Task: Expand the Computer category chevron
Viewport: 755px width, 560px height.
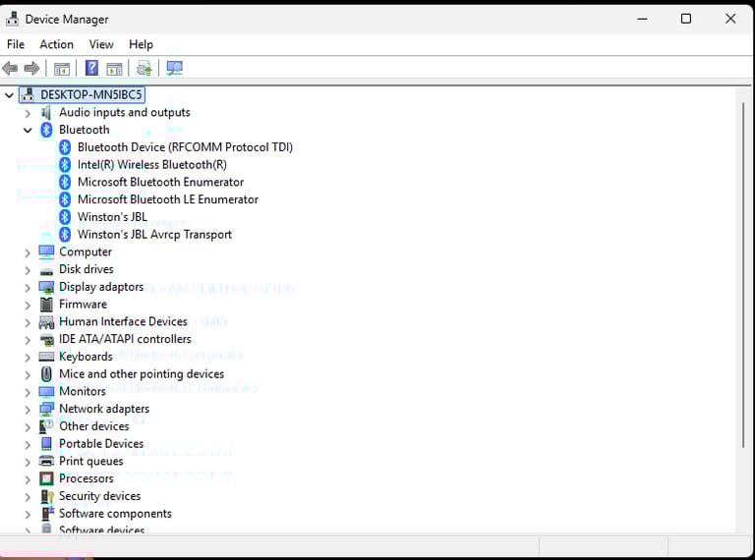Action: click(x=28, y=252)
